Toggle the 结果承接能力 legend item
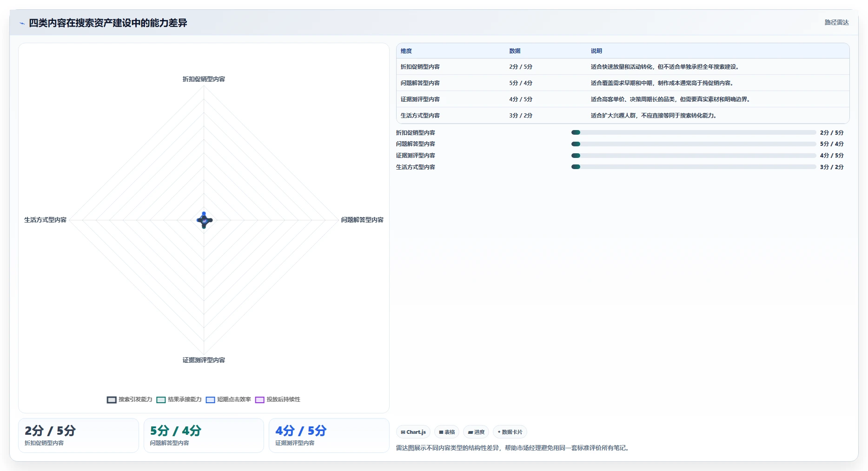Viewport: 868px width, 471px height. point(179,399)
